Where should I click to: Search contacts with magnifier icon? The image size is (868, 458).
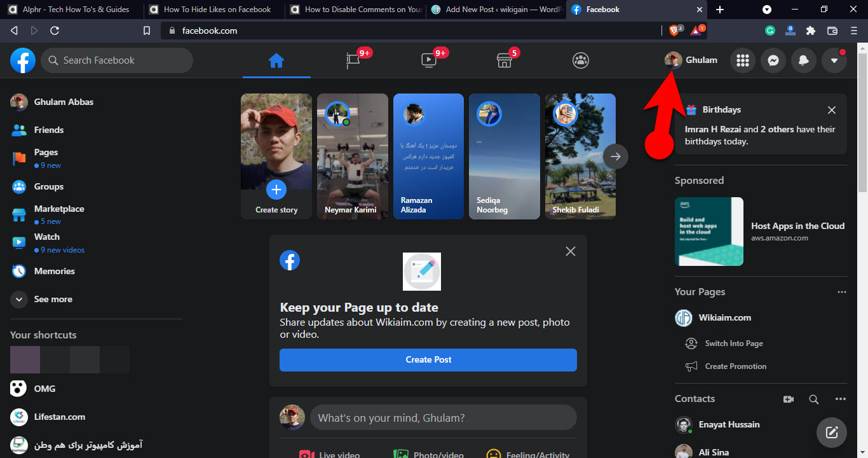point(814,399)
